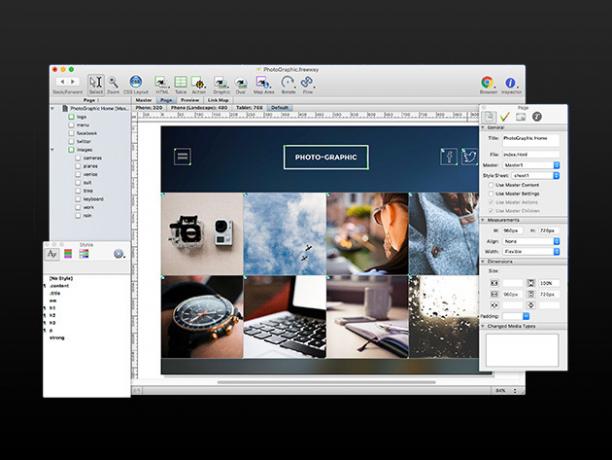Screen dimensions: 612x460
Task: Select the Default breakpoint tab
Action: click(x=279, y=108)
